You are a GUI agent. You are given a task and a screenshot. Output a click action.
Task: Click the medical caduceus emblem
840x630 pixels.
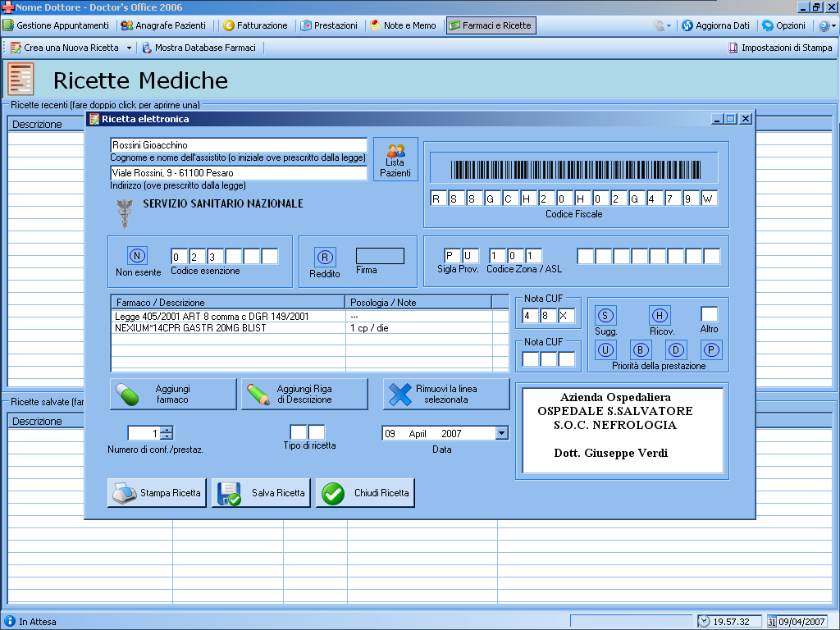coord(125,213)
